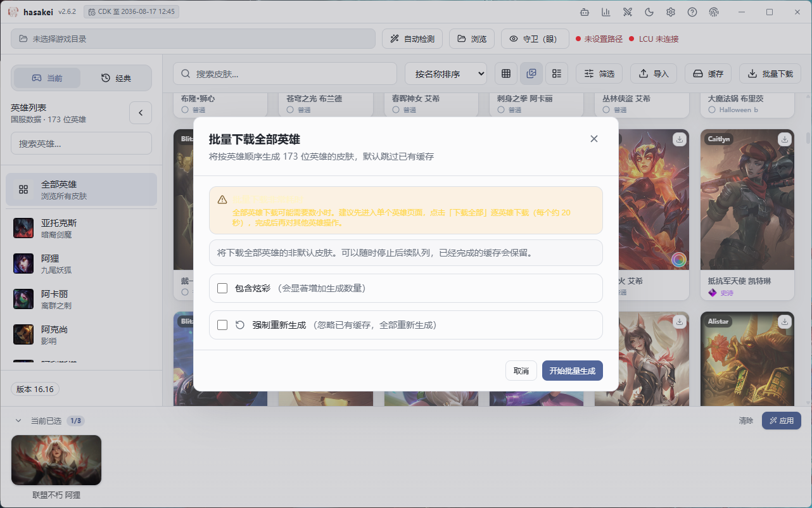The image size is (812, 508).
Task: Click the 全部英雄 grid icon
Action: tap(23, 189)
